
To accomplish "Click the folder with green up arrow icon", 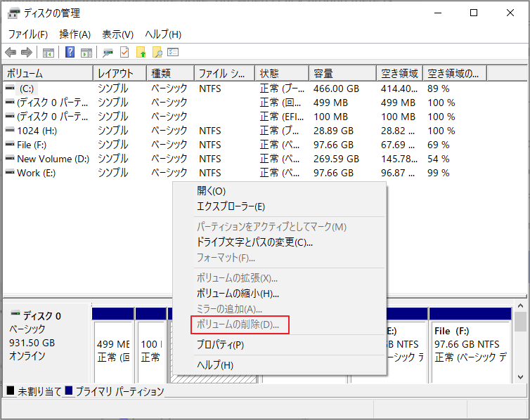I will 141,53.
